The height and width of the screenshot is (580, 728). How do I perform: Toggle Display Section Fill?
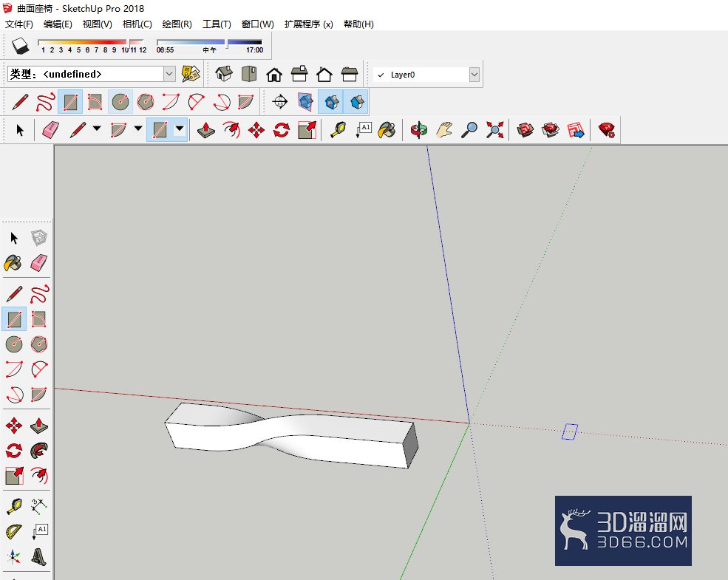coord(356,102)
